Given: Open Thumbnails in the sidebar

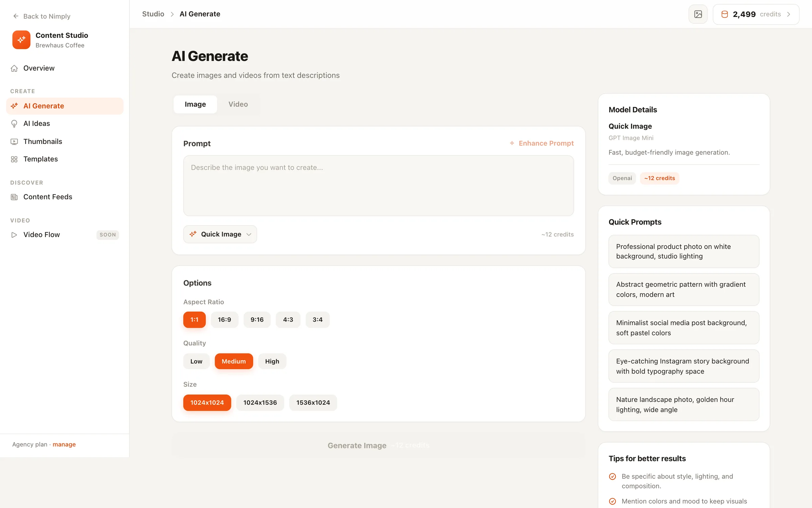Looking at the screenshot, I should point(65,142).
